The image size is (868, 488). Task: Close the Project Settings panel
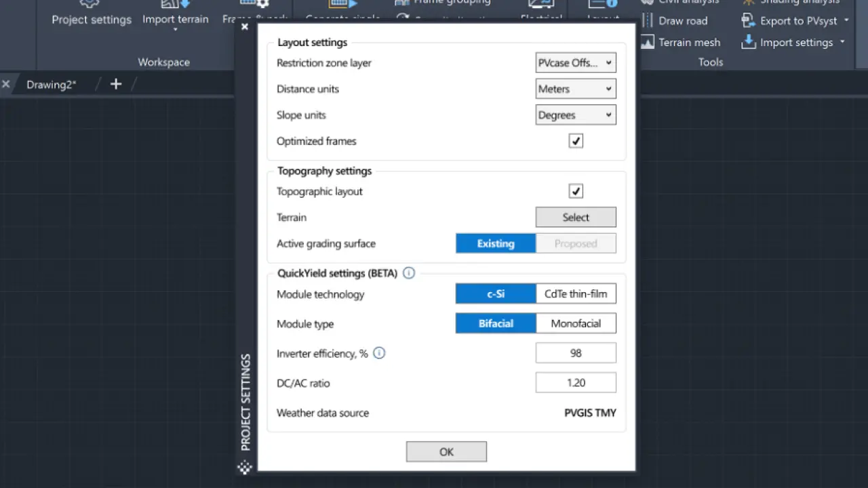click(245, 27)
